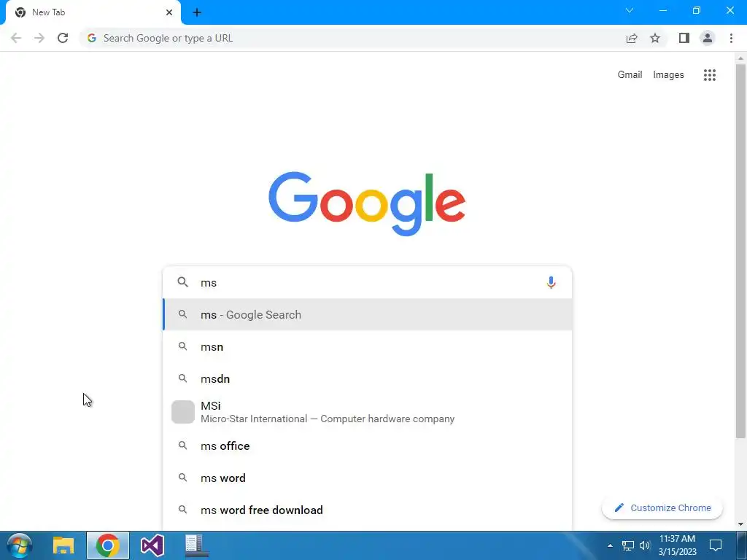
Task: Open the server manager taskbar icon
Action: tap(195, 545)
